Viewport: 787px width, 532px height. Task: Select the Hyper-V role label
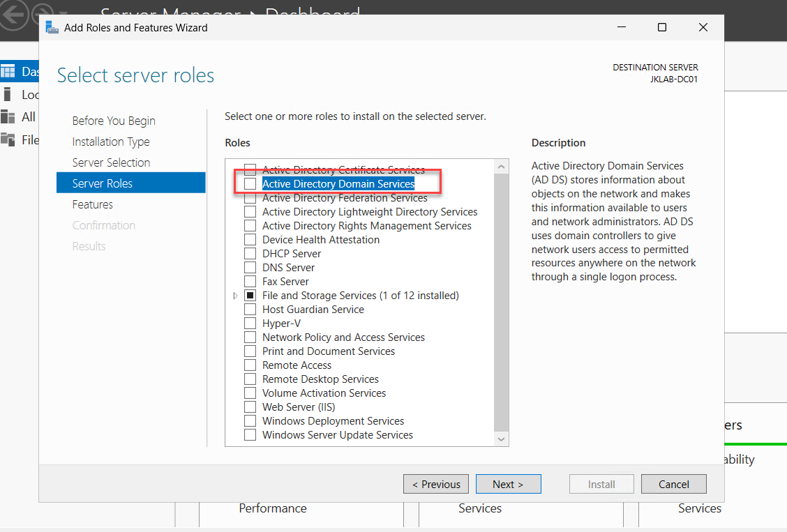pos(282,324)
